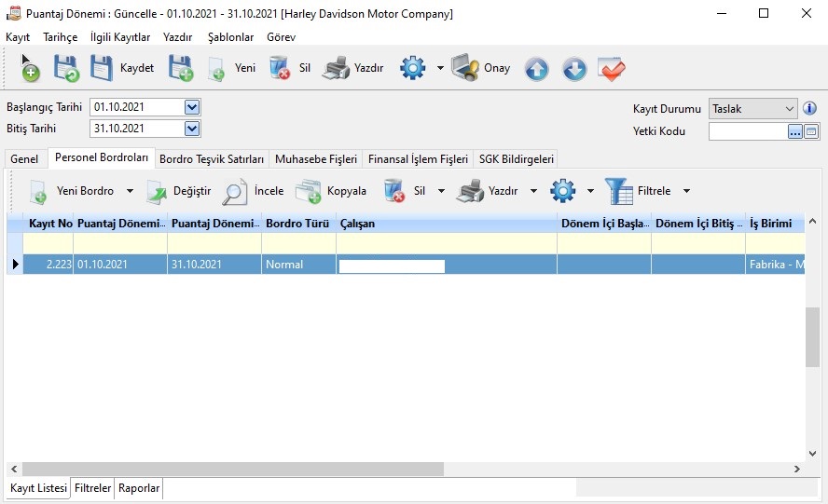Open the Raporlar bottom tab
The height and width of the screenshot is (504, 828).
tap(138, 488)
